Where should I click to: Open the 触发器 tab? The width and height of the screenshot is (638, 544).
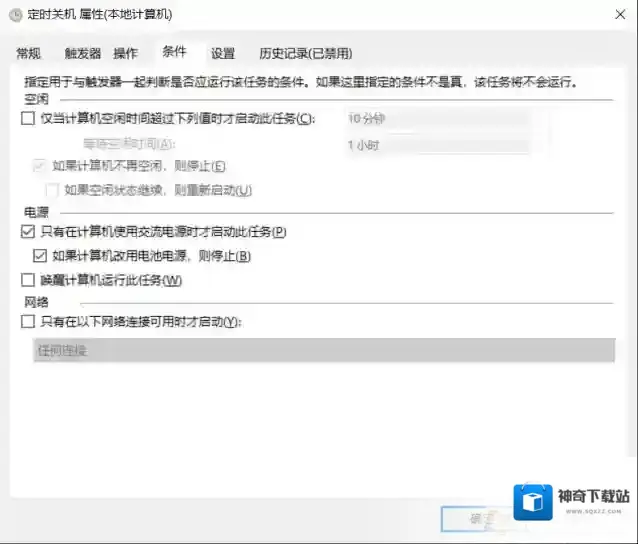(x=82, y=53)
